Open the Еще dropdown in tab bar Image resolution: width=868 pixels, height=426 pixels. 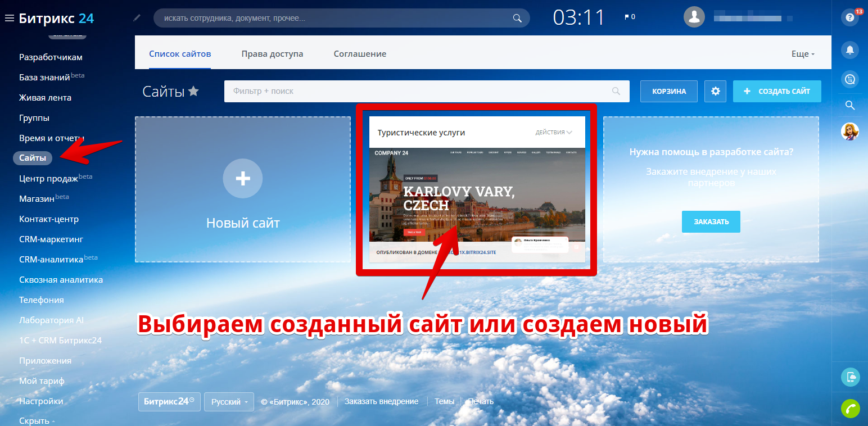[x=803, y=54]
